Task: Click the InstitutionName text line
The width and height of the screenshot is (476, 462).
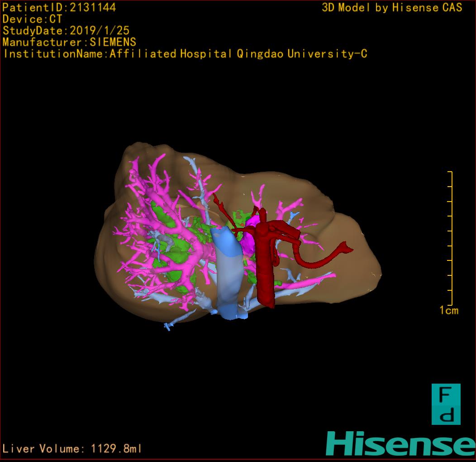Action: pos(185,54)
